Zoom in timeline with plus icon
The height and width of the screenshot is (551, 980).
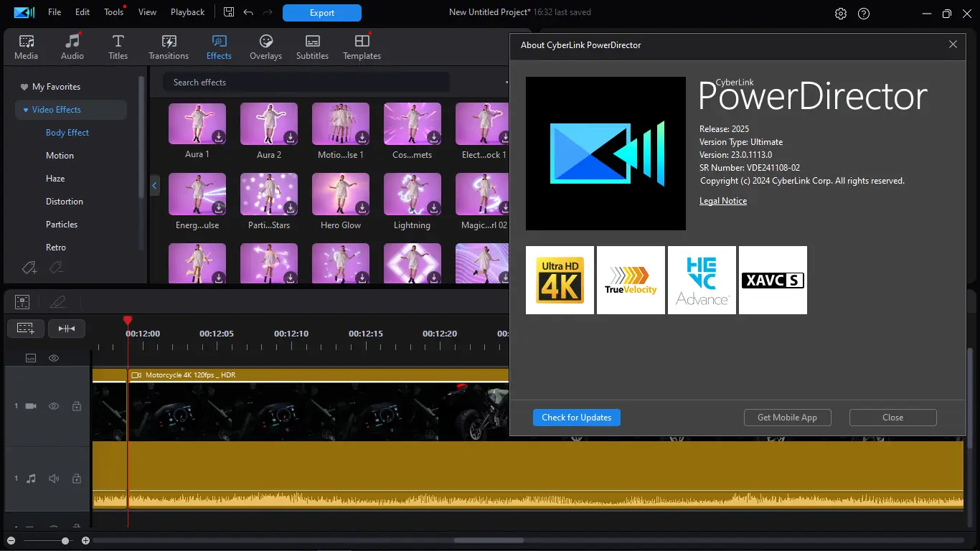point(86,540)
